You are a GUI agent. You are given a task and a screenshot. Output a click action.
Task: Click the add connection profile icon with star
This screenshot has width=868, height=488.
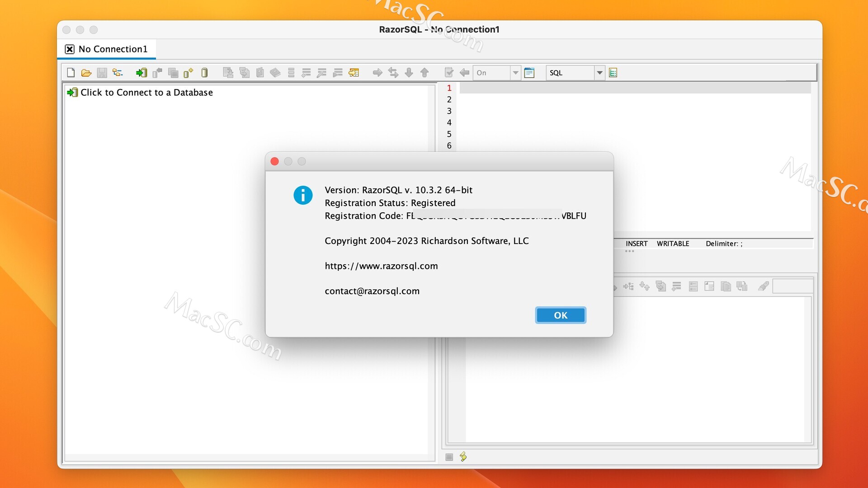(188, 73)
